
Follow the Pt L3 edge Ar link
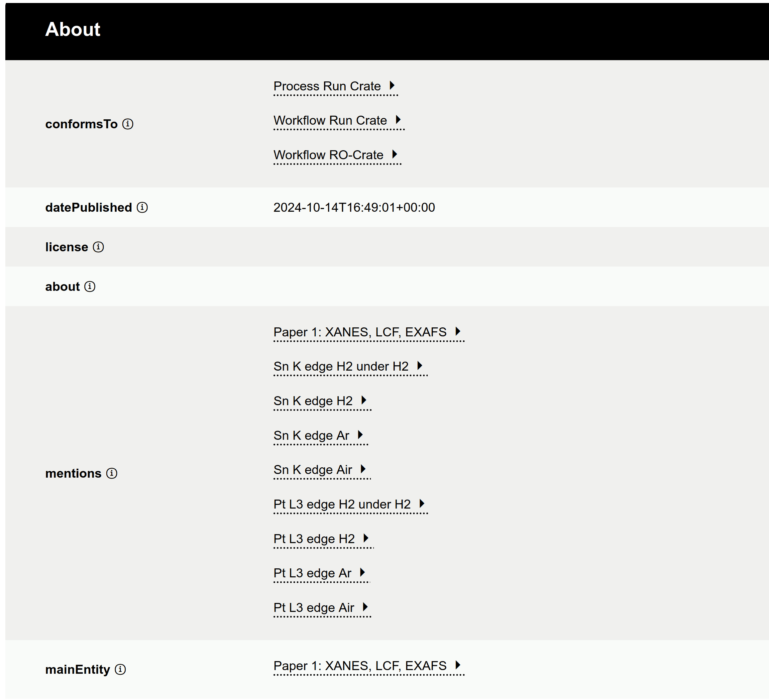tap(312, 573)
